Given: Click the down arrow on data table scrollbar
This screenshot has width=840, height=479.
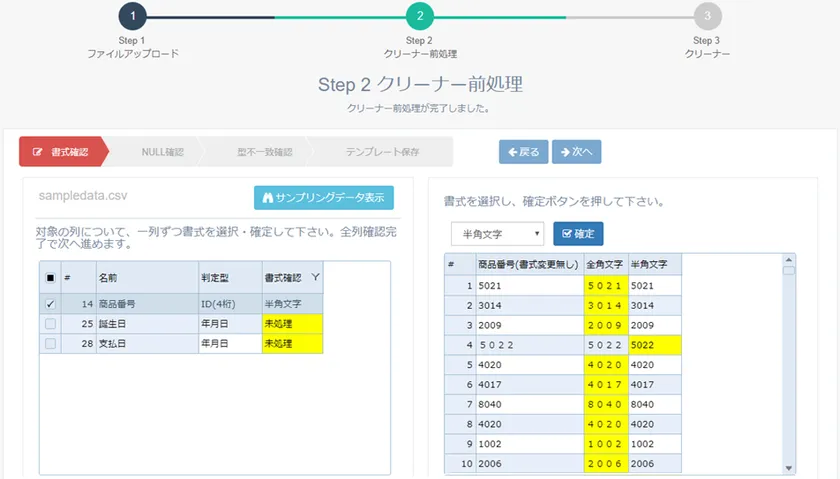Looking at the screenshot, I should (x=789, y=467).
